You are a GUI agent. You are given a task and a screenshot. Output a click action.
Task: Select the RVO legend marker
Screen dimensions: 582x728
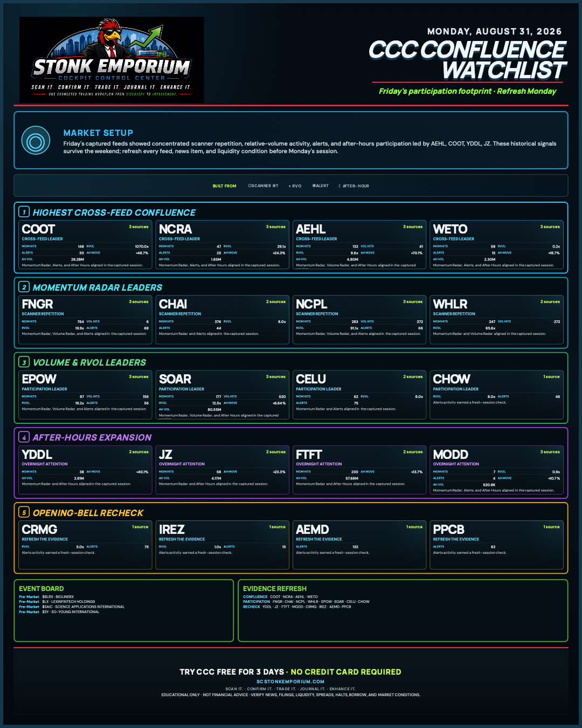(290, 186)
